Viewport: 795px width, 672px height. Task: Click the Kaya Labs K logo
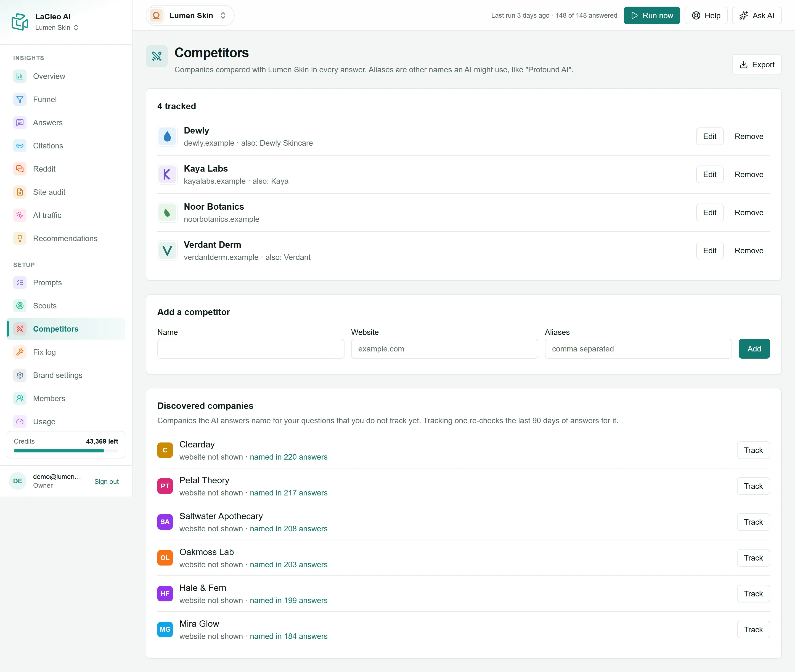coord(167,174)
